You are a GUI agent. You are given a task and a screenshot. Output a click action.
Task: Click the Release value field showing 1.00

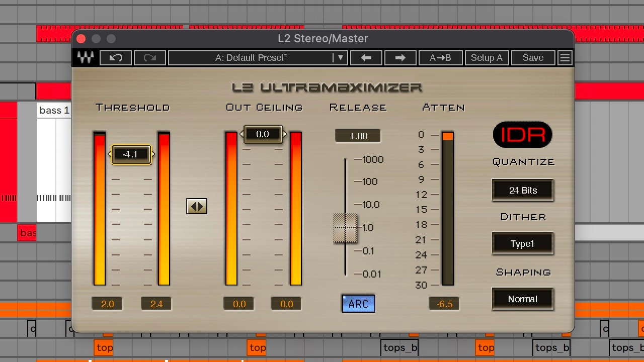(358, 136)
